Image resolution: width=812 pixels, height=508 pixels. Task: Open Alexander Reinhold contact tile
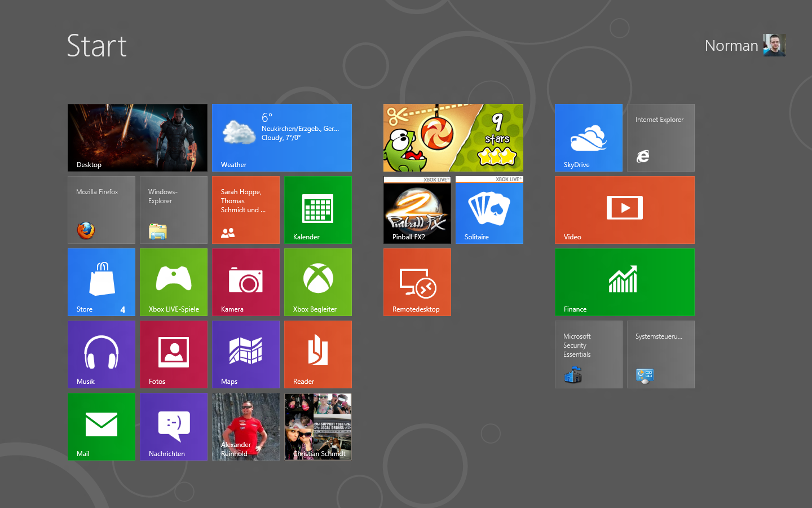tap(246, 427)
